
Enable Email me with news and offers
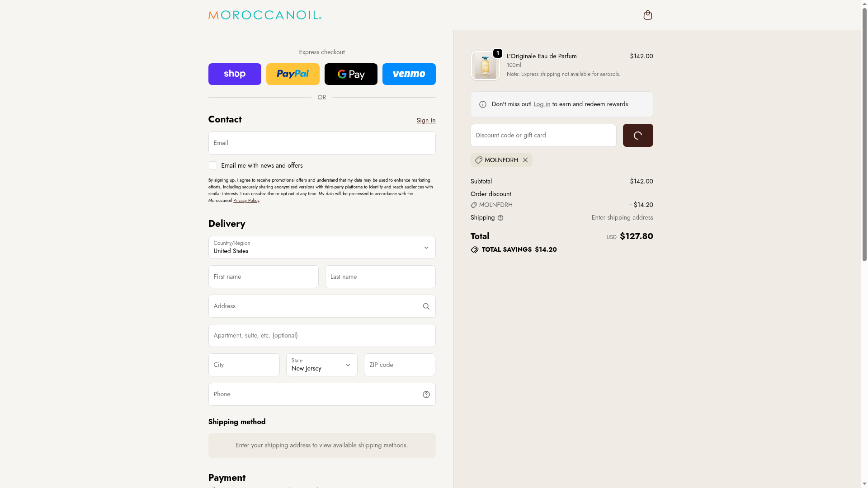213,165
